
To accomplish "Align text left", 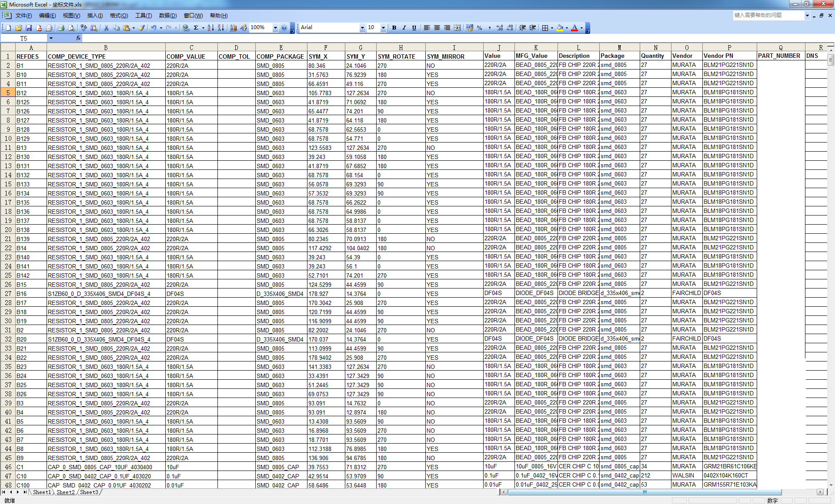I will 427,28.
